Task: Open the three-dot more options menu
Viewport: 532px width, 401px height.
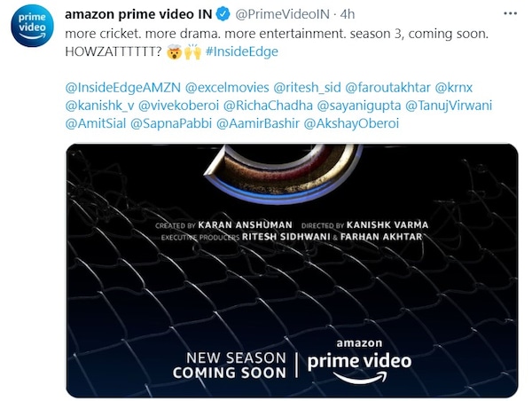Action: [x=510, y=13]
